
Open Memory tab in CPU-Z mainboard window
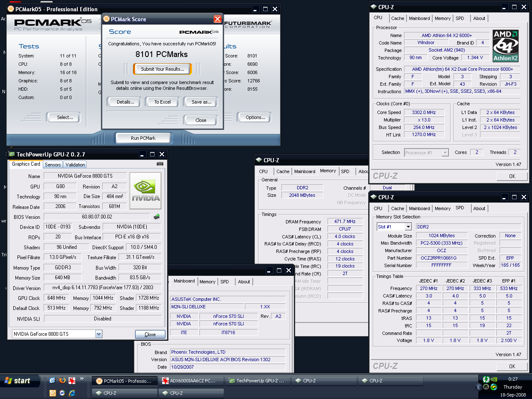pos(207,282)
